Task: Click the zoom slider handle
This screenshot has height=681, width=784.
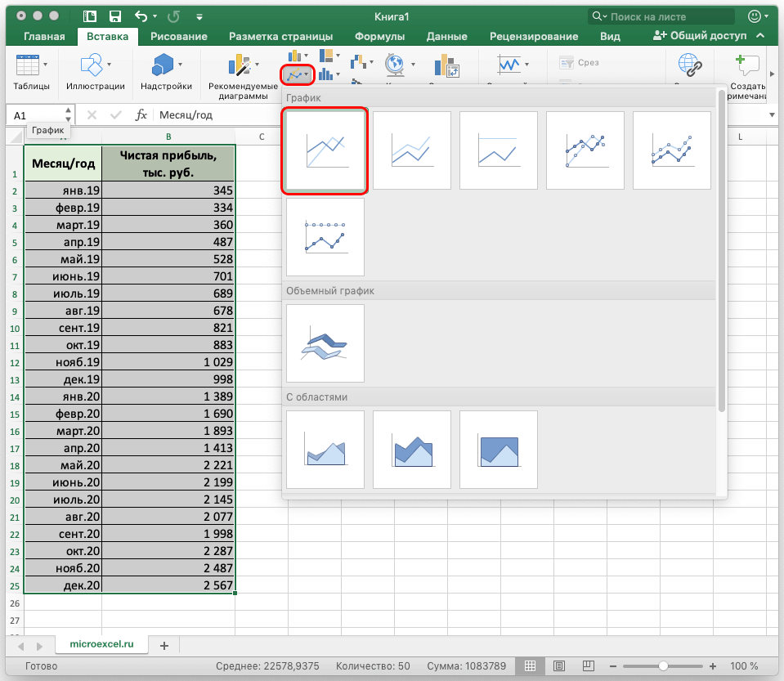Action: (x=663, y=666)
